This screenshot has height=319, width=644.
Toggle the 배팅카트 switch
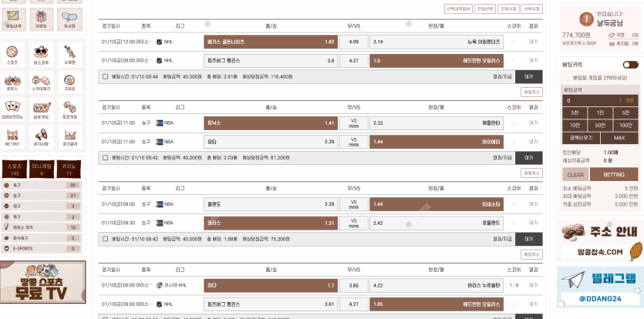point(630,65)
